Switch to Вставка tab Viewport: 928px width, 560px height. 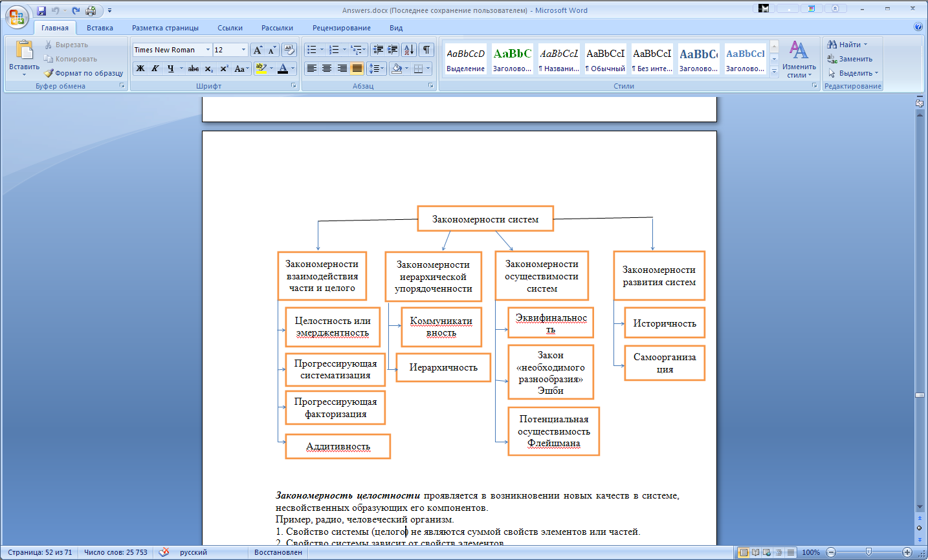click(x=100, y=28)
